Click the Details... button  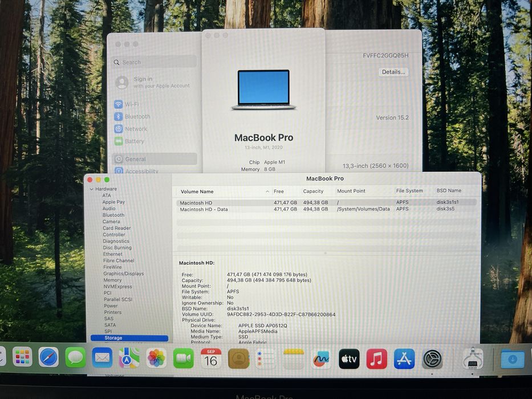click(x=393, y=72)
